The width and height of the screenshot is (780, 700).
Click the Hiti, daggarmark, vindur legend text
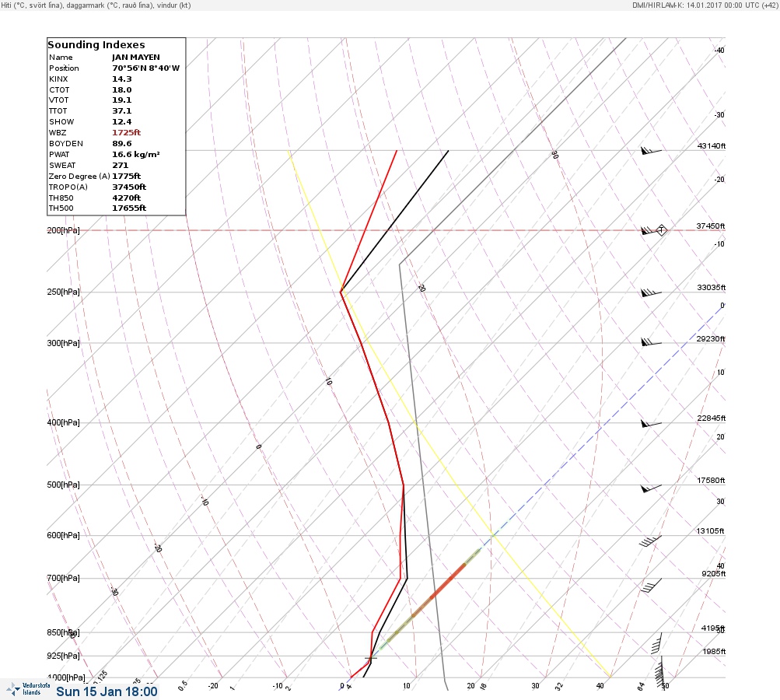[x=96, y=5]
